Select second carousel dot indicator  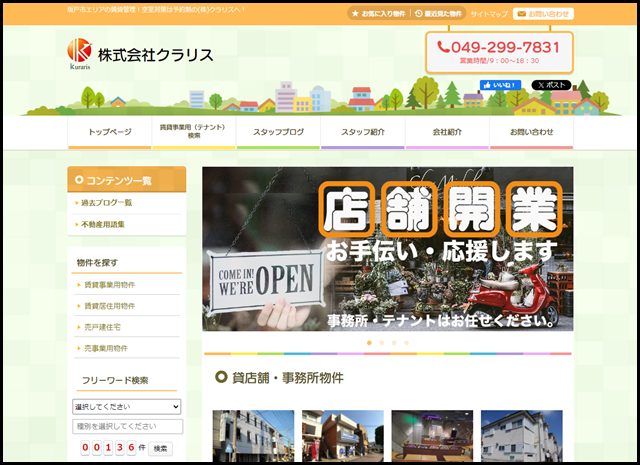[382, 343]
